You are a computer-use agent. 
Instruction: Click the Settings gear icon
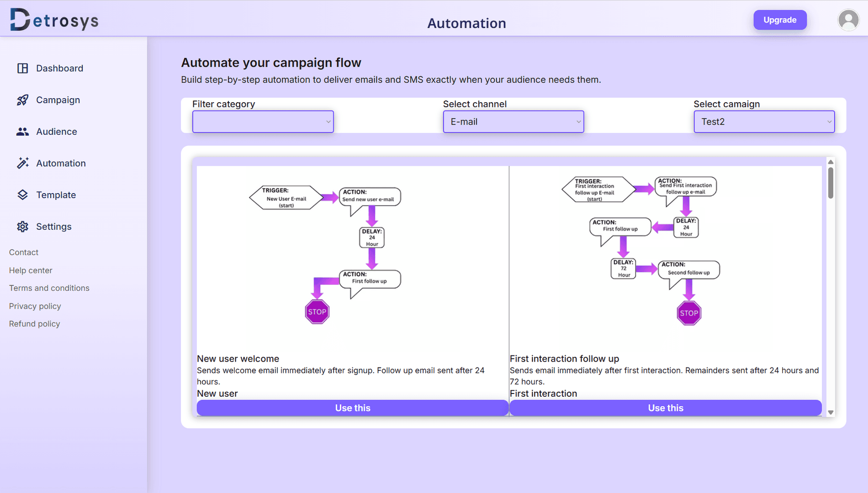point(22,226)
